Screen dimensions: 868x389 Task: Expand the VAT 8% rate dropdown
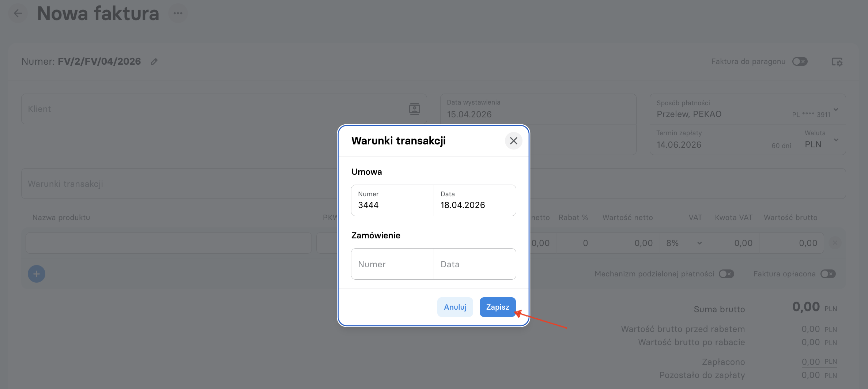click(684, 243)
